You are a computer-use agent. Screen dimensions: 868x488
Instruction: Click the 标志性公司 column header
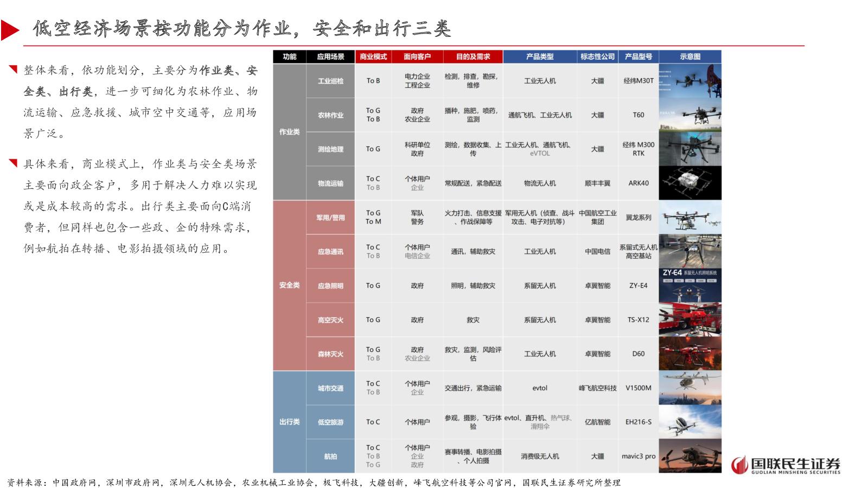pyautogui.click(x=597, y=57)
